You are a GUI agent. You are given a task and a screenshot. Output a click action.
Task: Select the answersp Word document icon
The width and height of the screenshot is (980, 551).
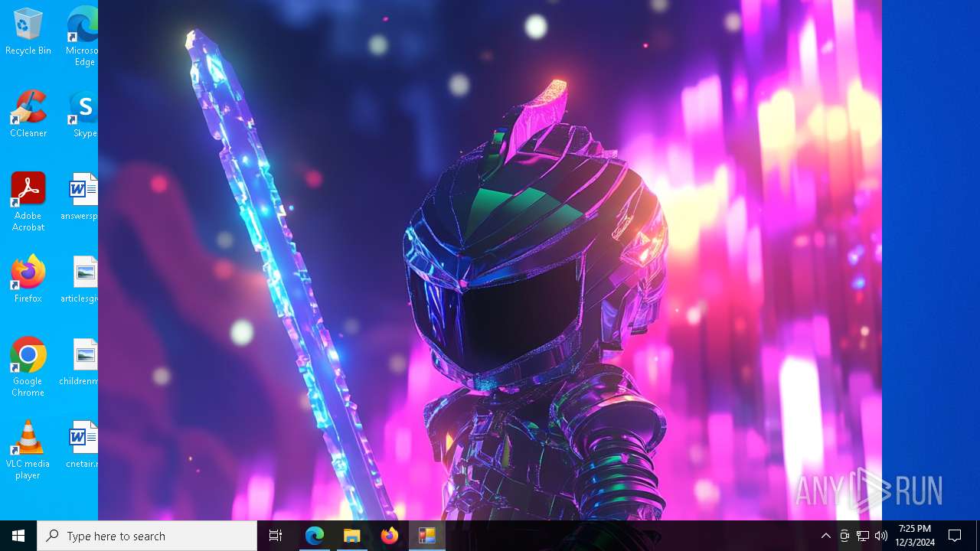coord(81,197)
